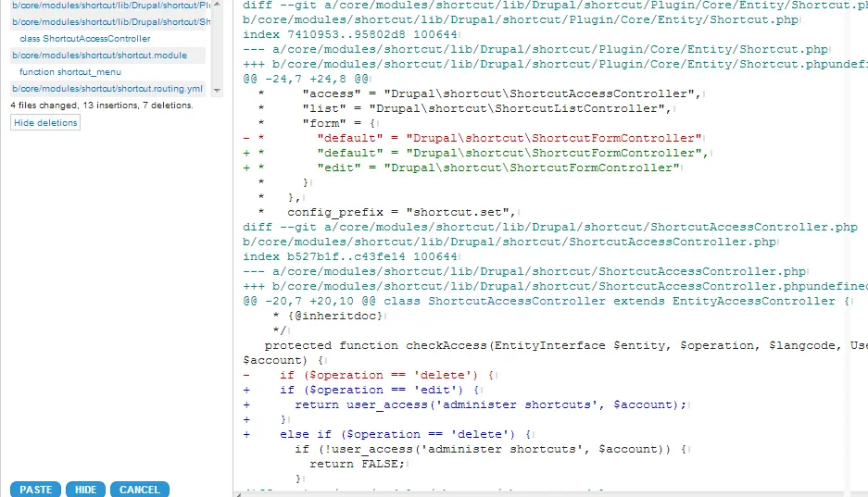This screenshot has width=868, height=497.
Task: Click the PASTE button
Action: coord(35,490)
